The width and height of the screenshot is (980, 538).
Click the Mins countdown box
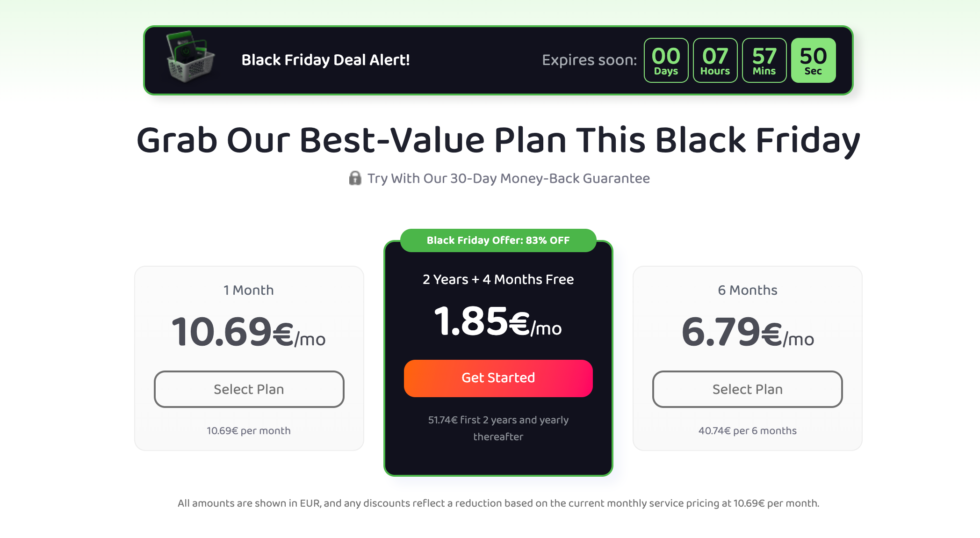(x=764, y=60)
